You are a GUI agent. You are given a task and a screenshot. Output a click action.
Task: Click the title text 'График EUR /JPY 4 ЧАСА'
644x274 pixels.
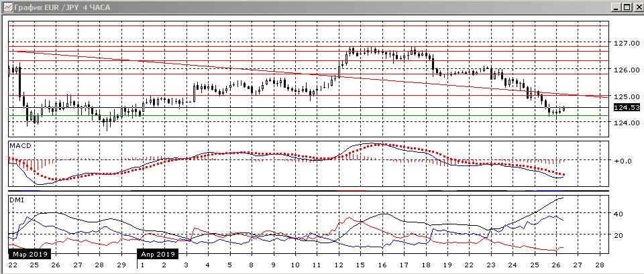[x=62, y=7]
